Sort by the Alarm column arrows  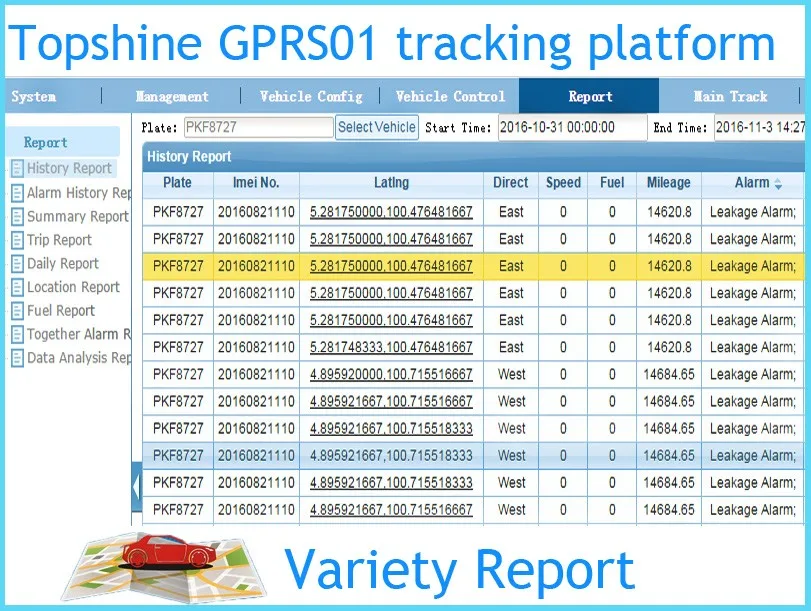click(779, 183)
